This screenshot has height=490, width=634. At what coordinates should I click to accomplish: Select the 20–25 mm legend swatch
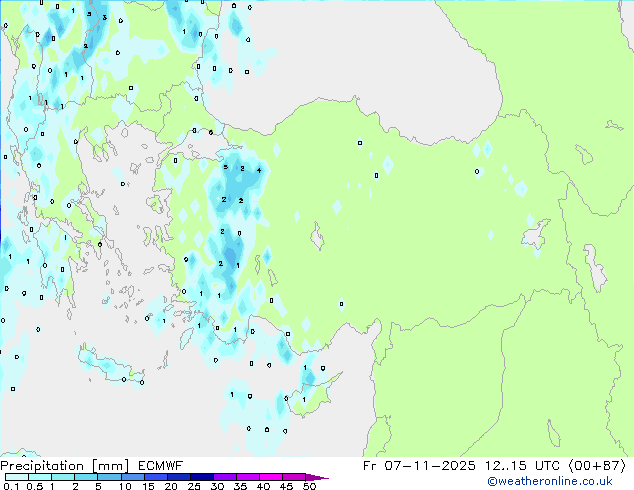coord(179,477)
